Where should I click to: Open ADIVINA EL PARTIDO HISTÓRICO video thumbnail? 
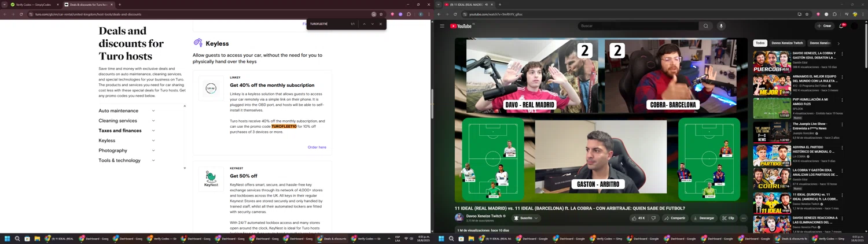[x=771, y=156]
